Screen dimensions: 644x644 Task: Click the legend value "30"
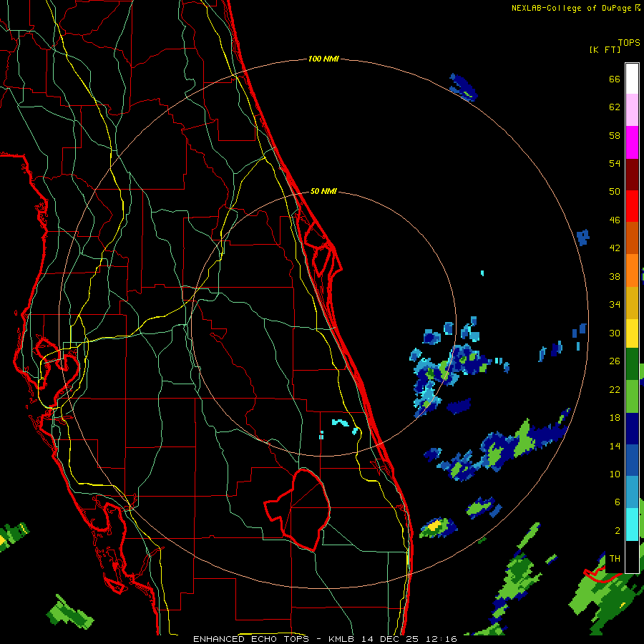click(x=615, y=333)
